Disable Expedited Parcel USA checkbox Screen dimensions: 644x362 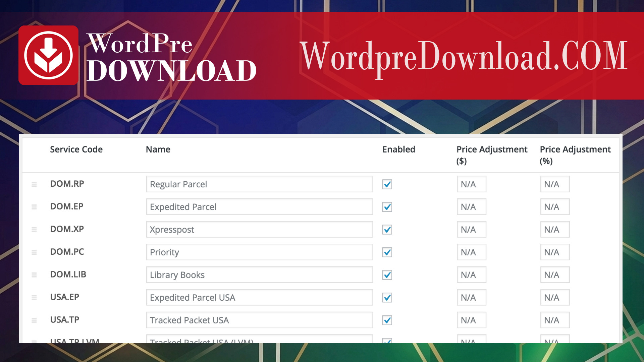click(387, 298)
